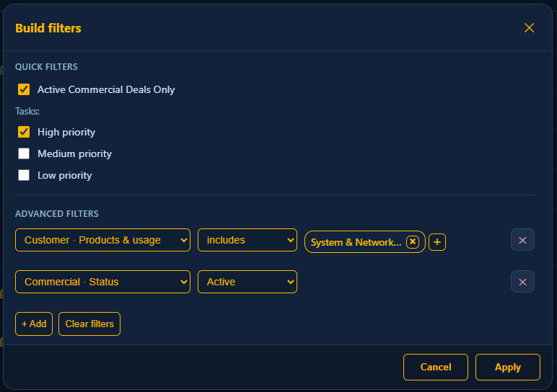Add another value with the plus icon

pyautogui.click(x=437, y=242)
